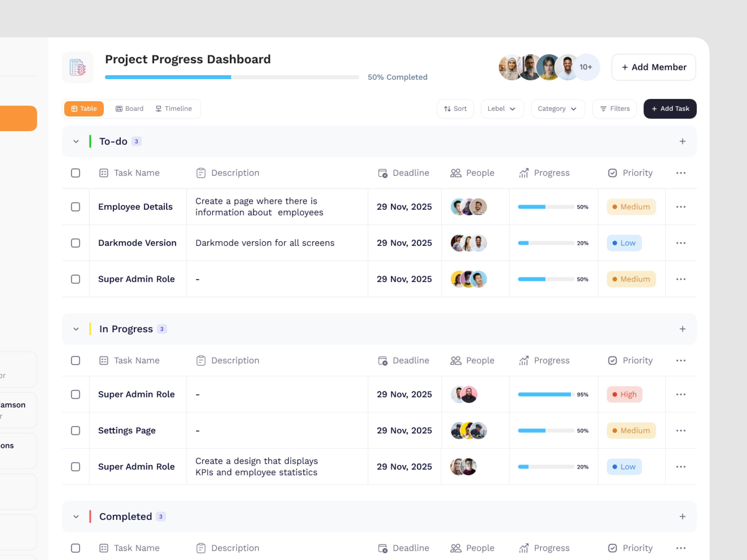The height and width of the screenshot is (560, 747).
Task: Click the Deadline calendar icon in To-do header
Action: pyautogui.click(x=383, y=173)
